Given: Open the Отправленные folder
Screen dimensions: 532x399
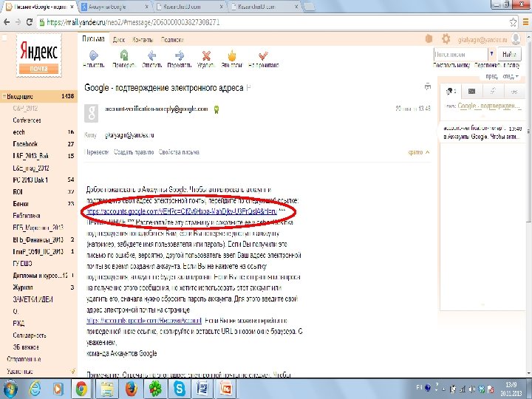Looking at the screenshot, I should tap(24, 359).
